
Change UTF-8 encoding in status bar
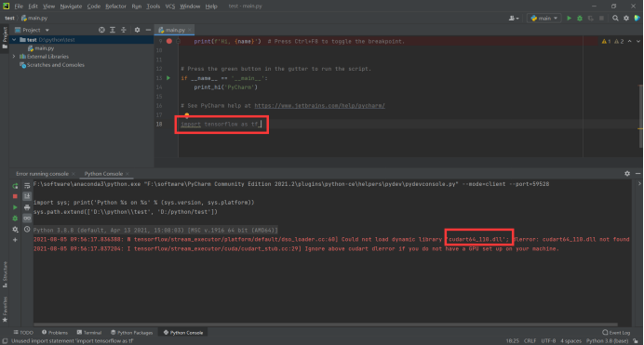click(548, 341)
